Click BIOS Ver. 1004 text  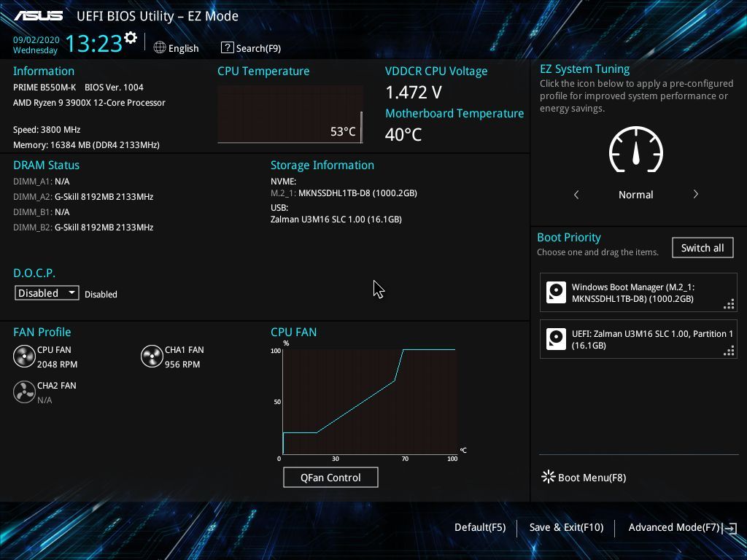pyautogui.click(x=114, y=87)
